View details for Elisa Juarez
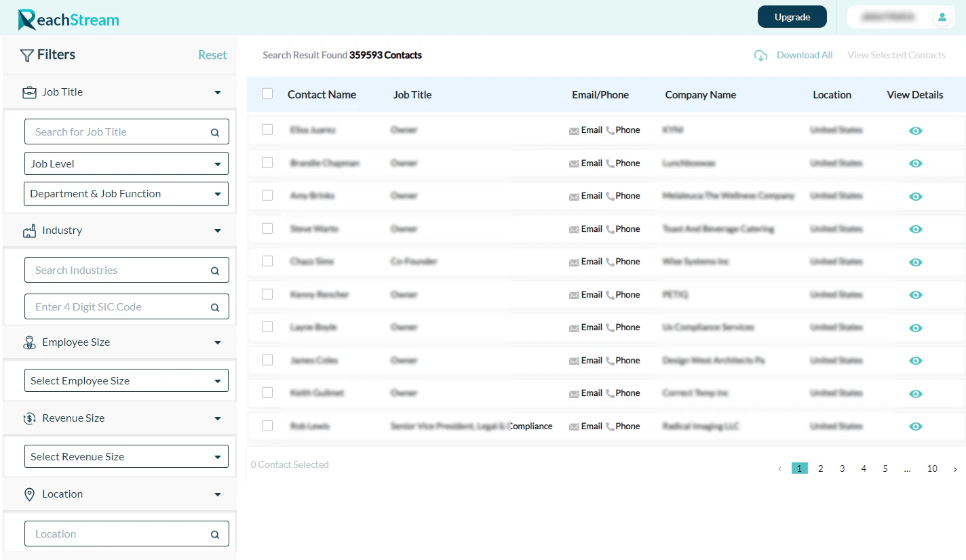 coord(916,130)
